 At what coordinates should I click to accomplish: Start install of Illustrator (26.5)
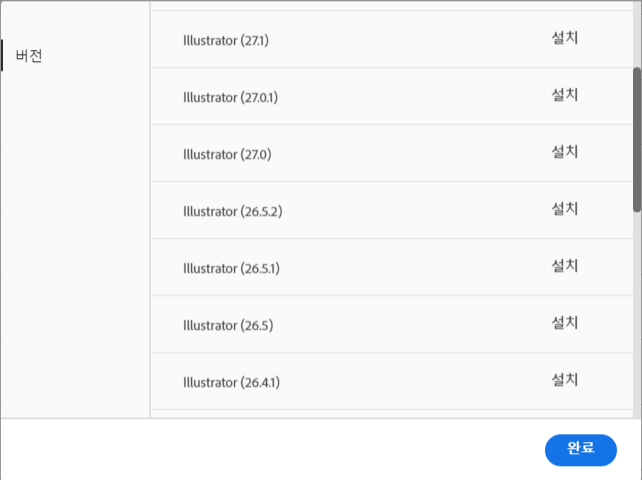(x=564, y=323)
